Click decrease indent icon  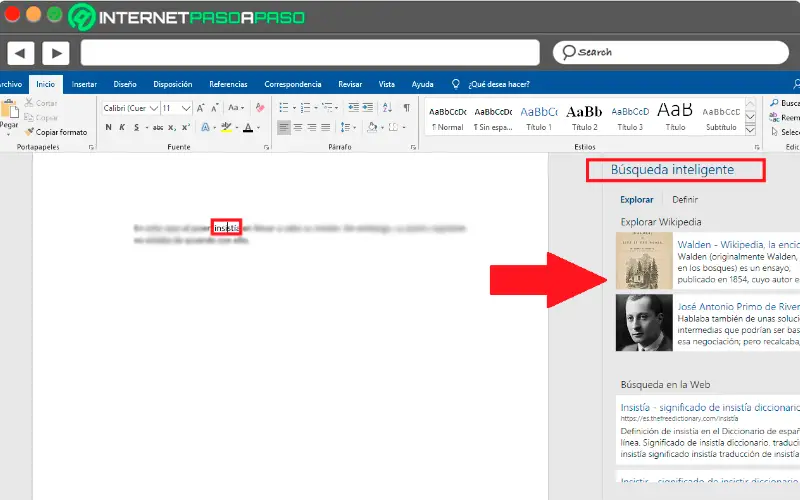tap(354, 107)
